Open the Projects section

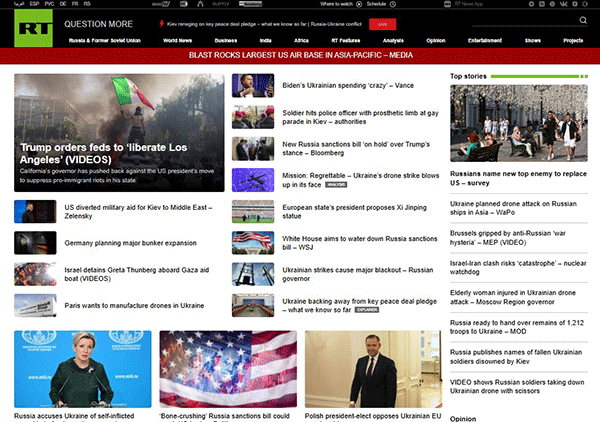(x=573, y=41)
